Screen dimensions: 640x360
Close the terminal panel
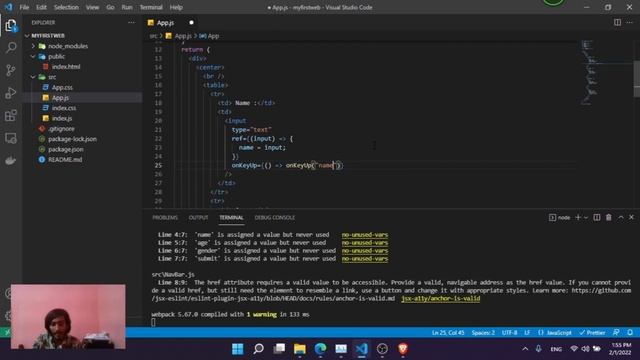[x=631, y=218]
